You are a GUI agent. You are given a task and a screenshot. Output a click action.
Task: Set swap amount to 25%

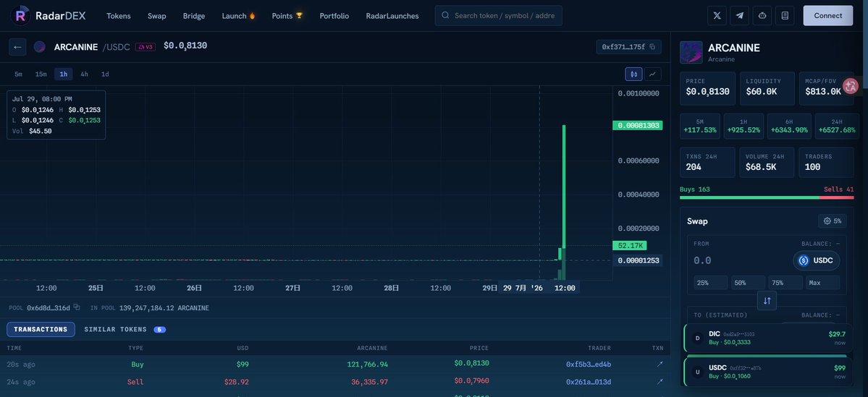(x=711, y=283)
